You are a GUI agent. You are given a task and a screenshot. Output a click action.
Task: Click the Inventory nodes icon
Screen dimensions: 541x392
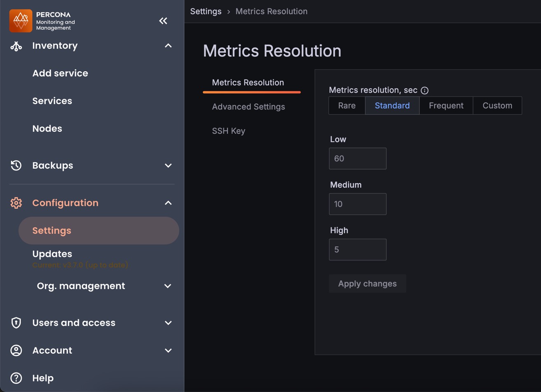16,46
